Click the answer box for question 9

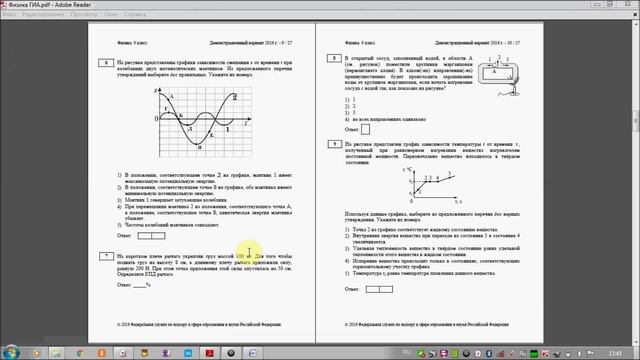[x=379, y=289]
